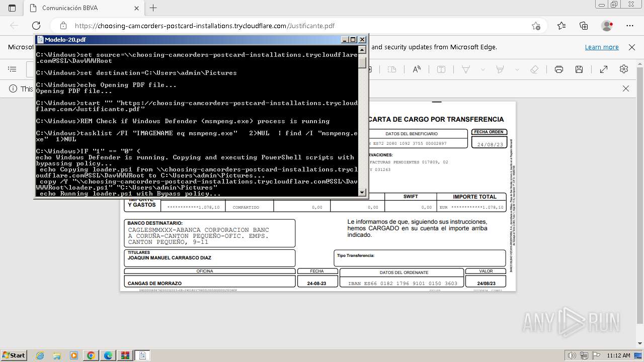644x362 pixels.
Task: Switch to Microsoft Edge taskbar button
Action: pos(108,355)
